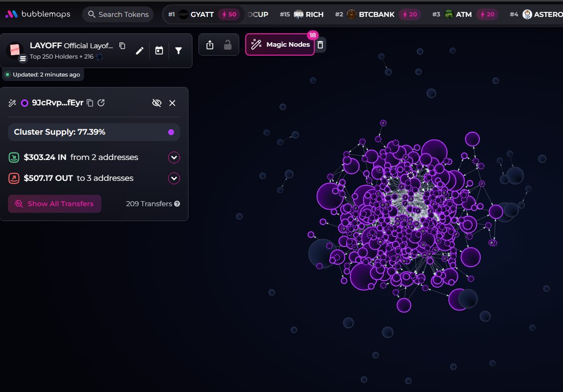Click the 20 boost badge next to BTCBANK
This screenshot has height=392, width=563.
tap(410, 14)
